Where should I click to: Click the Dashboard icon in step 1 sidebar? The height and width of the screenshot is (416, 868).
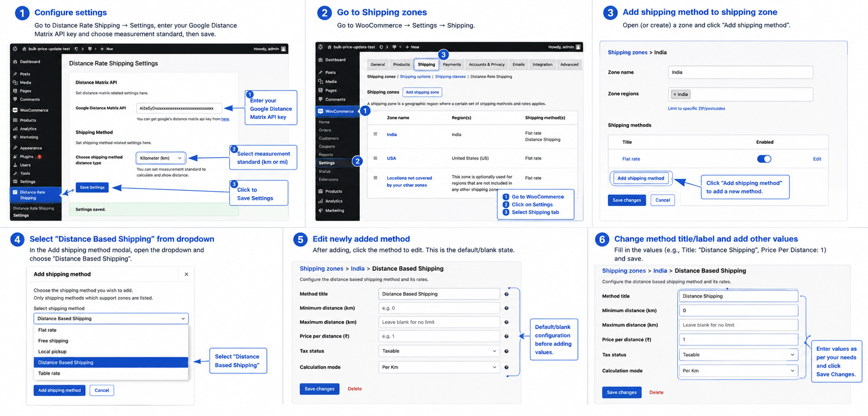(15, 62)
